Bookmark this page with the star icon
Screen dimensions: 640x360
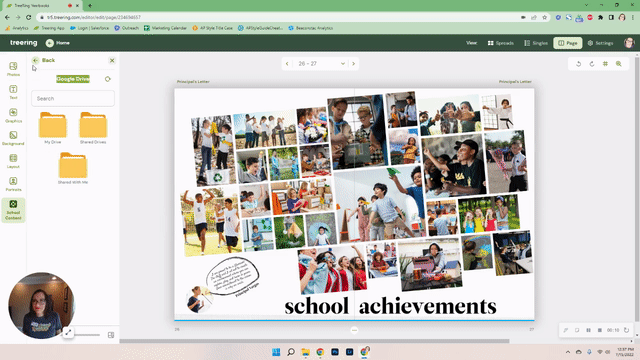click(x=544, y=17)
